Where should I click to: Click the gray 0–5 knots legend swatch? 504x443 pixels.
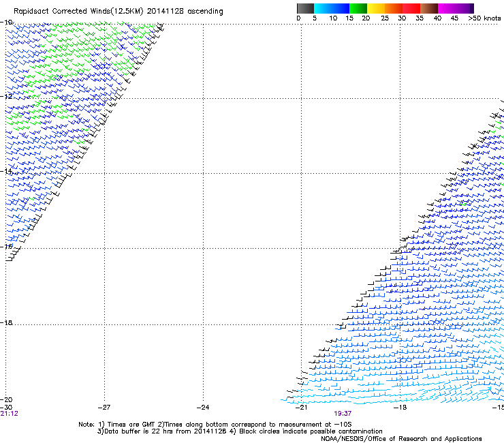(305, 8)
